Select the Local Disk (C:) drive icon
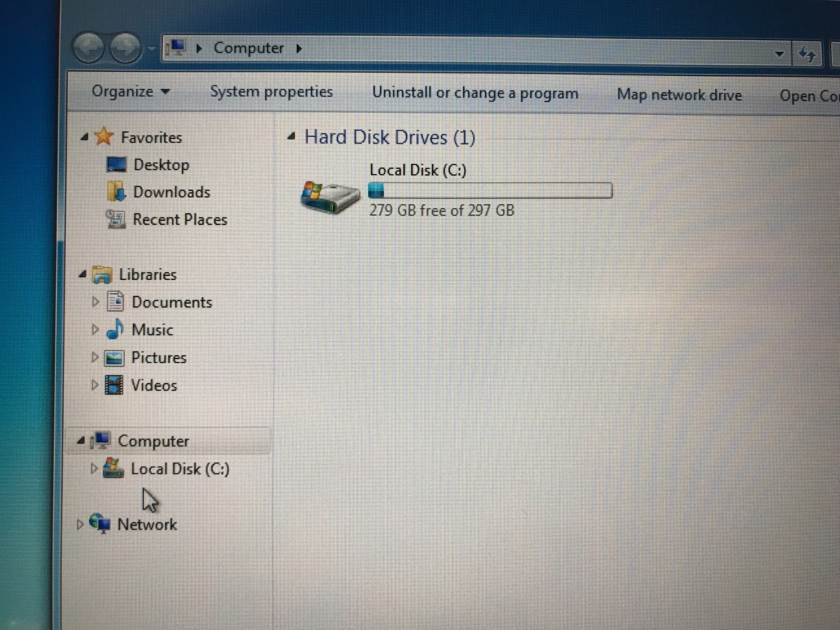The image size is (840, 630). [330, 197]
